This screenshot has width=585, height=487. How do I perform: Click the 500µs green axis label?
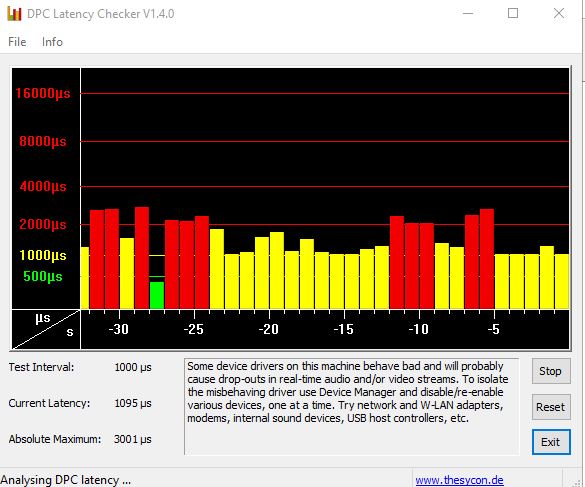(x=43, y=277)
